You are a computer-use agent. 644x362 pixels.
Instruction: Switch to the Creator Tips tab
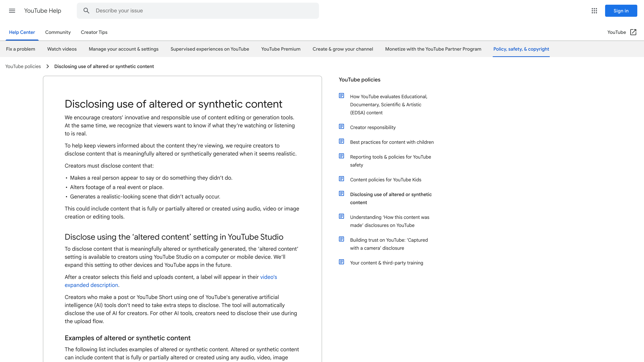tap(94, 32)
